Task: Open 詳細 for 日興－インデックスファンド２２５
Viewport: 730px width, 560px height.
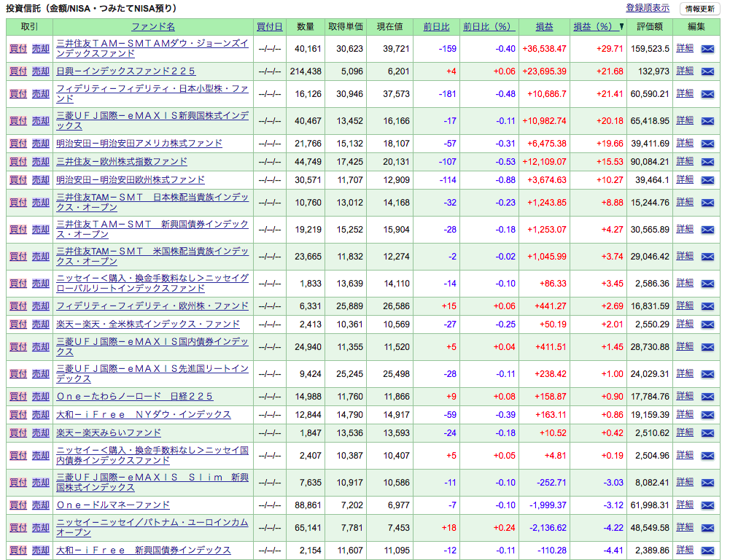Action: 684,71
